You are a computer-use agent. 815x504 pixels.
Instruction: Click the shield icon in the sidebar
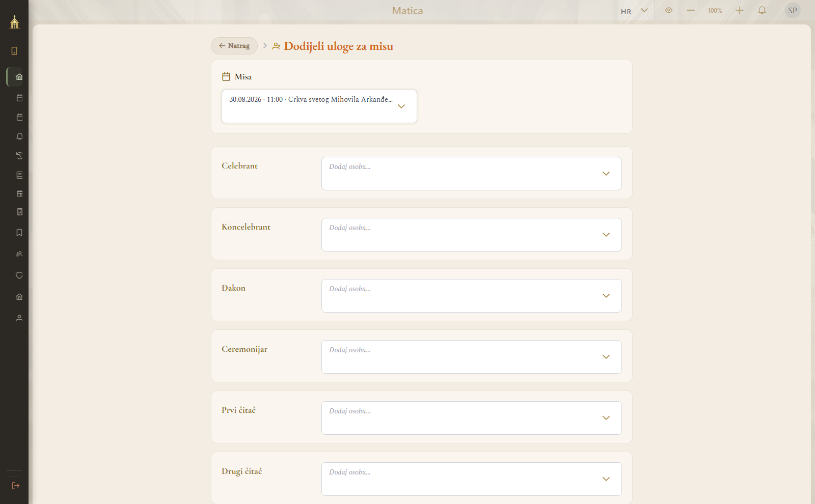coord(19,275)
